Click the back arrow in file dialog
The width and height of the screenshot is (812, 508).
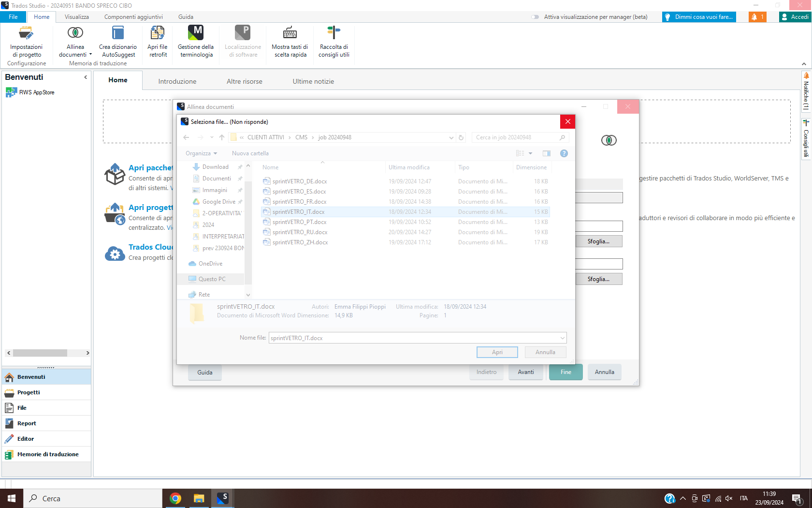point(187,137)
